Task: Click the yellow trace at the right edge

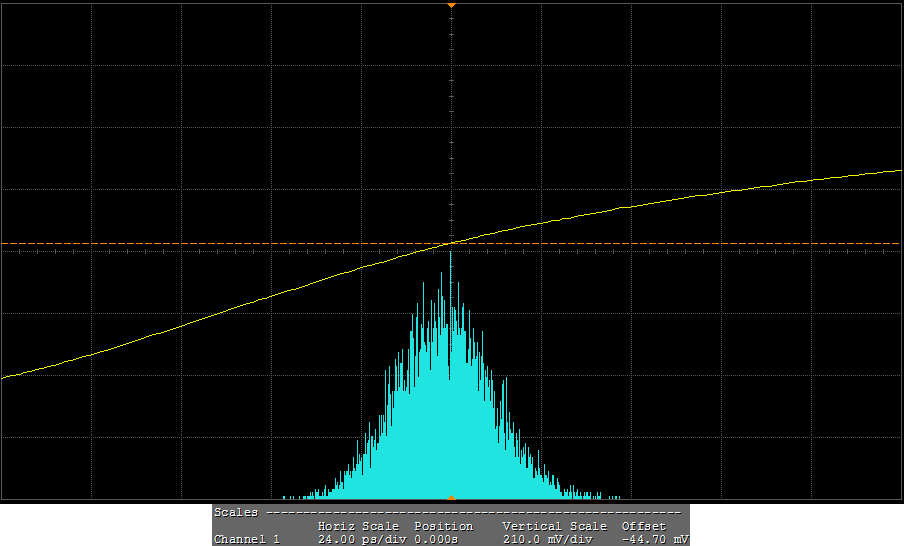Action: 897,171
